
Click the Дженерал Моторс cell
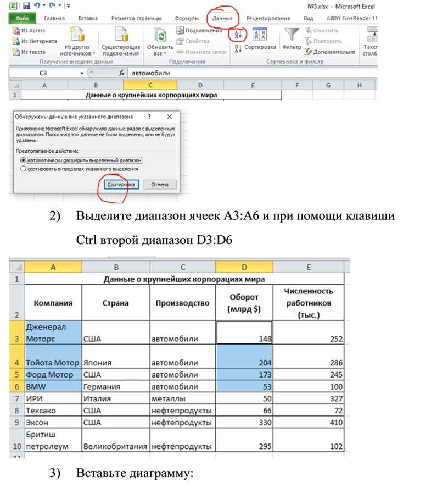53,332
